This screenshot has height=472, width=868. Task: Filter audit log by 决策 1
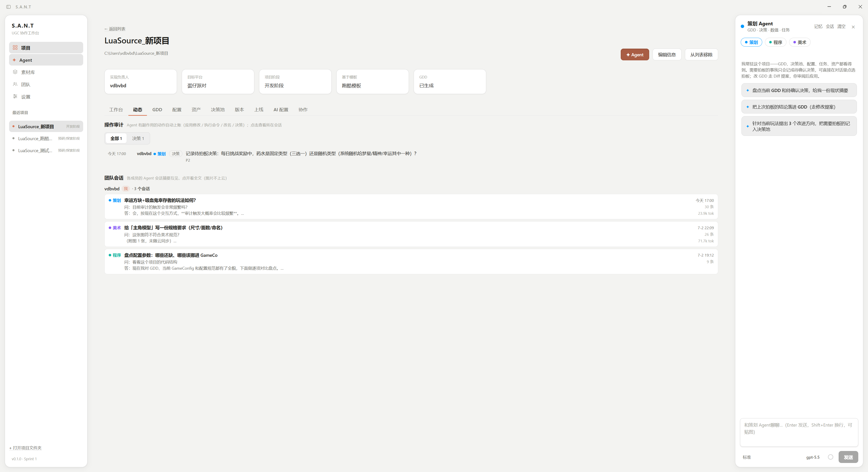(138, 138)
